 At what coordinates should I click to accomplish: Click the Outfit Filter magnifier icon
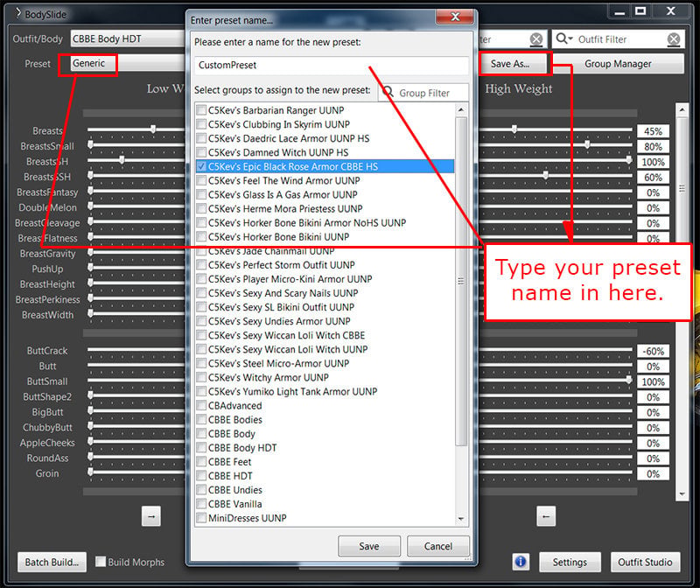(x=562, y=38)
